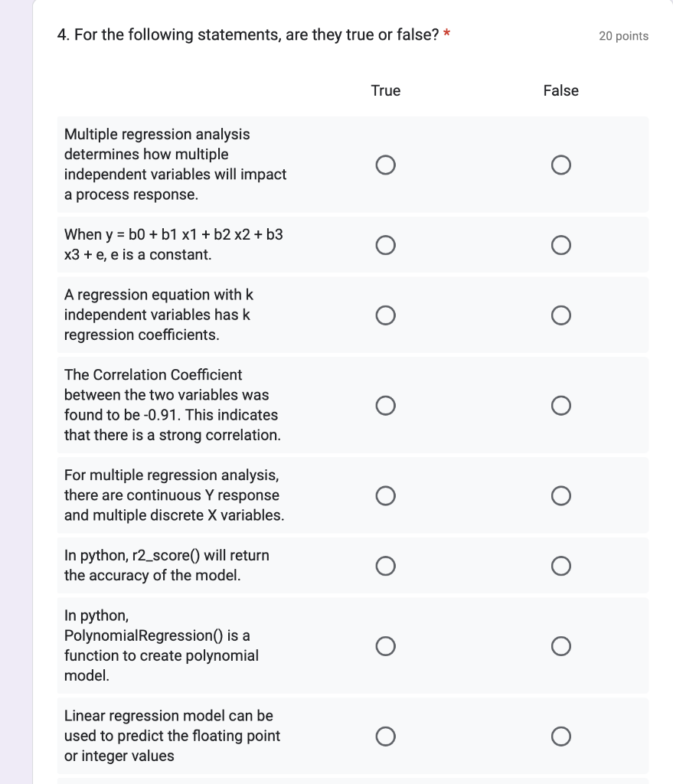673x784 pixels.
Task: Select False for linear regression prediction statement
Action: coord(560,737)
